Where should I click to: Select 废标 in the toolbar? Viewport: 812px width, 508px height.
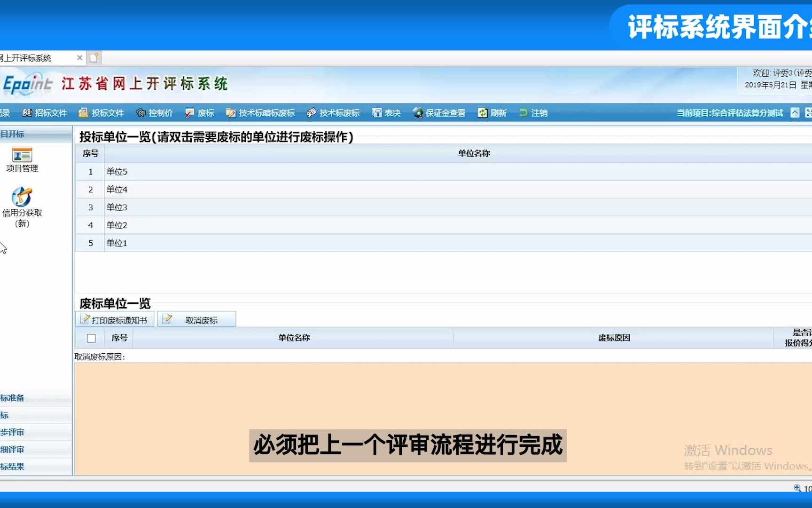tap(200, 113)
